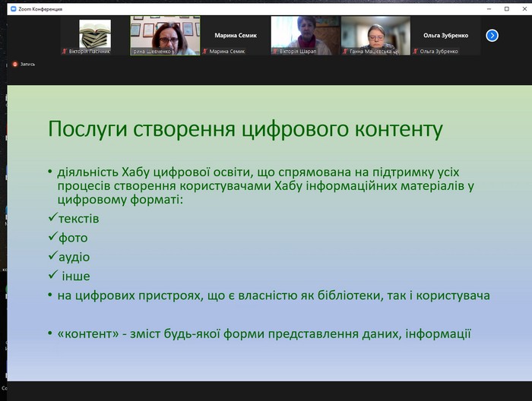
Task: Maximize the Zoom conference window
Action: coord(507,9)
